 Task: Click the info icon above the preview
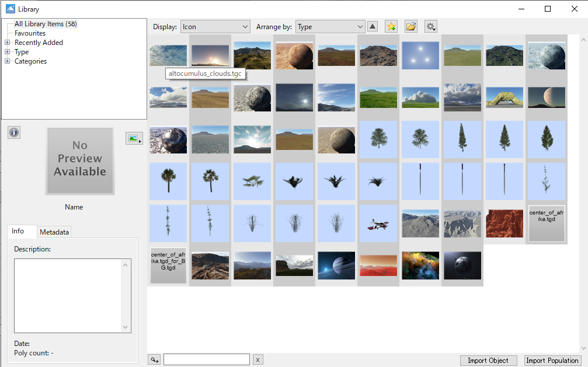point(14,132)
